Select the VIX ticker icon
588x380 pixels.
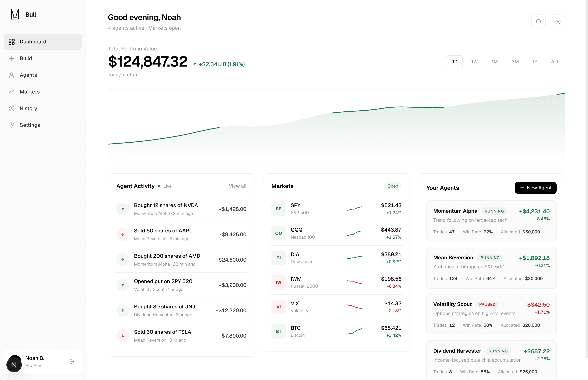coord(278,307)
